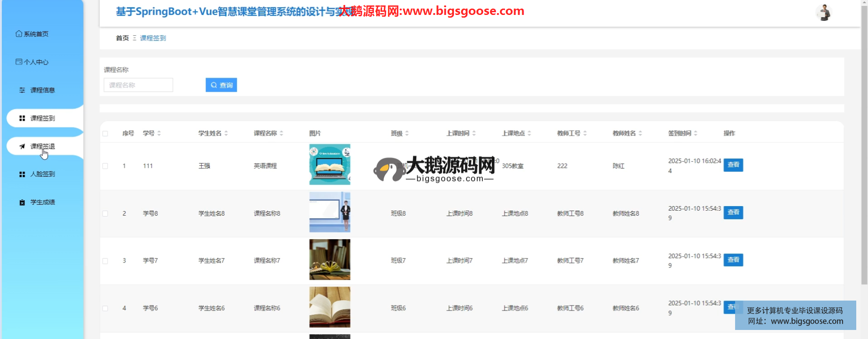The width and height of the screenshot is (868, 339).
Task: Click the 个人中心 sidebar icon
Action: click(19, 62)
